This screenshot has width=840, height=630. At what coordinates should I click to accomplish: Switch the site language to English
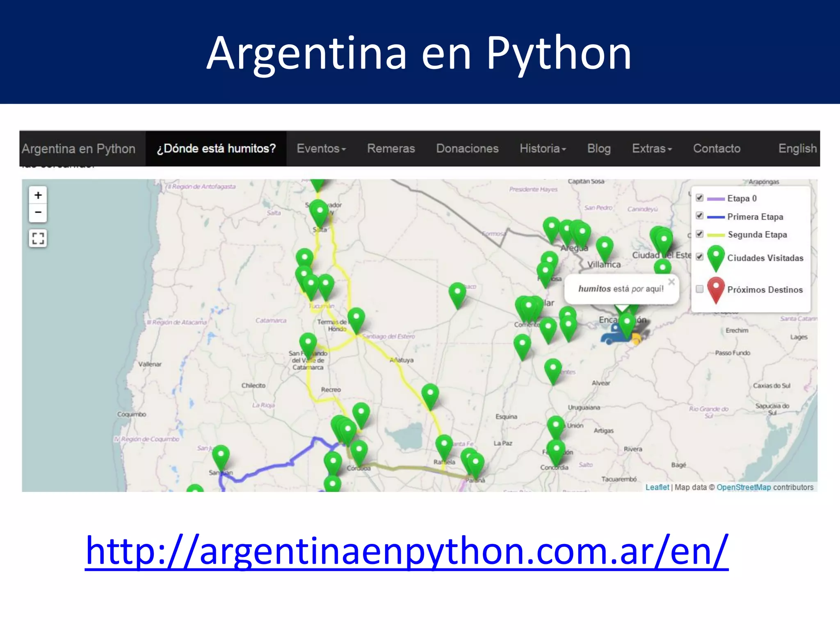[x=797, y=148]
